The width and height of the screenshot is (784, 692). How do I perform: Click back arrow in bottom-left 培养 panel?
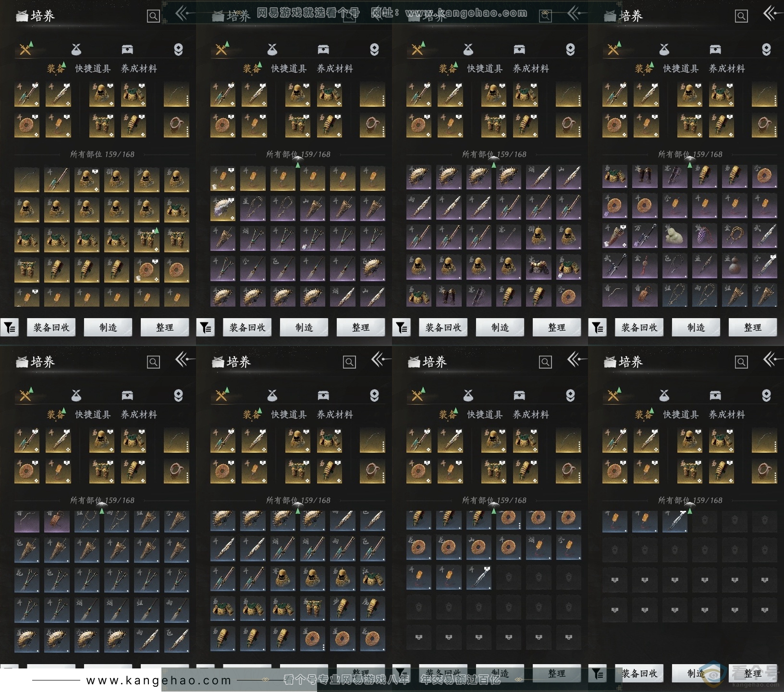[184, 359]
